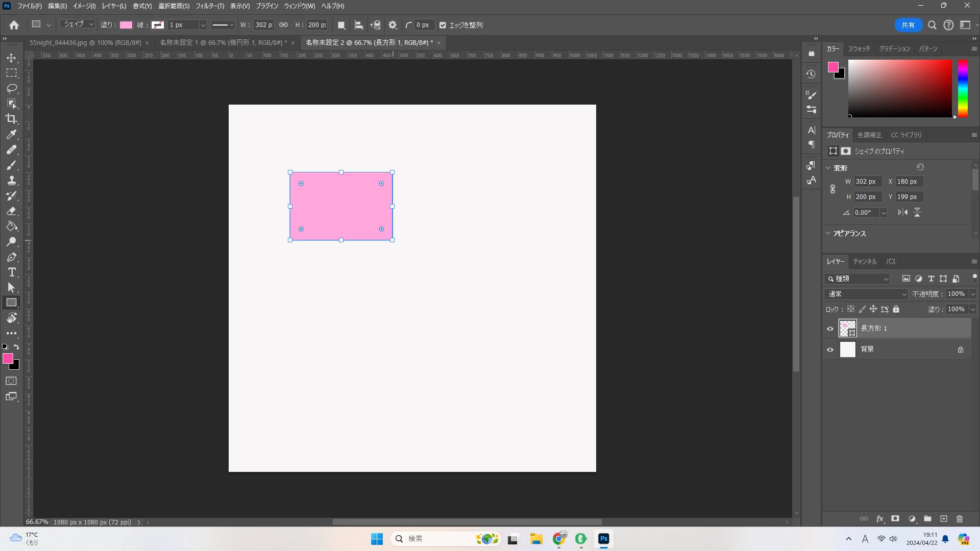Open the シェイプ tool mode dropdown
The height and width of the screenshot is (551, 980).
pyautogui.click(x=78, y=24)
